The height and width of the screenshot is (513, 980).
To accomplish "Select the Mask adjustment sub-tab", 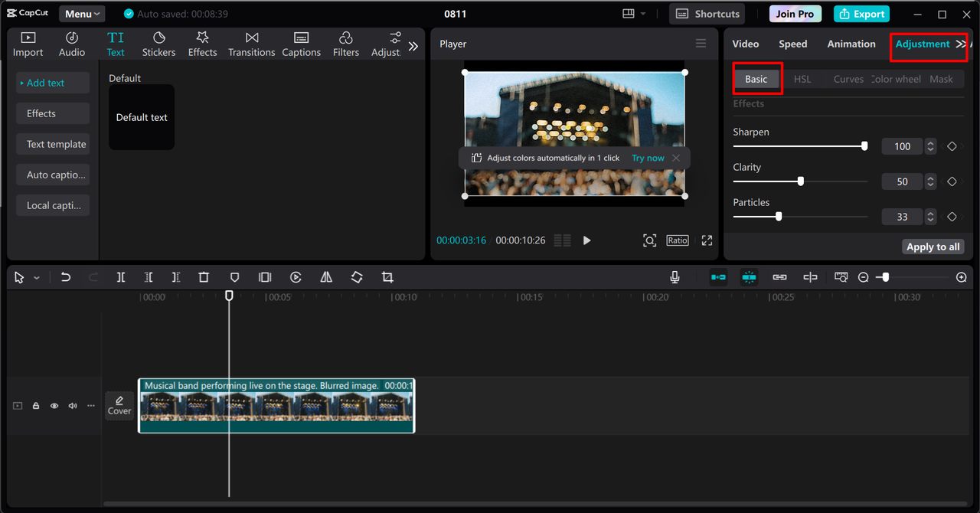I will 941,79.
